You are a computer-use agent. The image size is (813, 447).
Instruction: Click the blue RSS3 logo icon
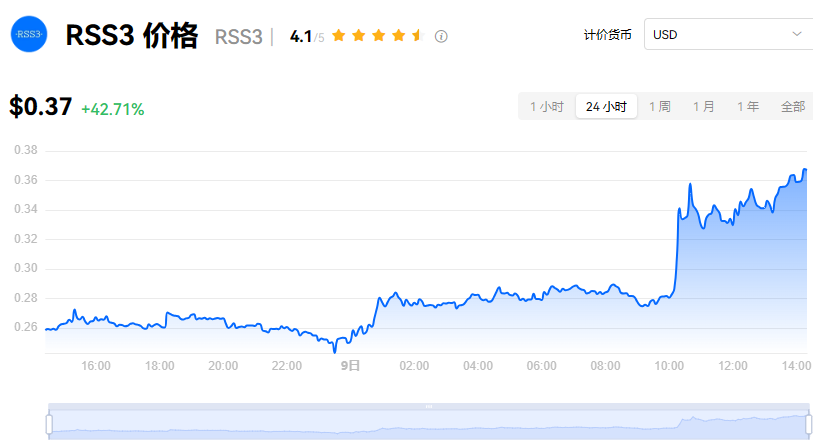[x=29, y=34]
